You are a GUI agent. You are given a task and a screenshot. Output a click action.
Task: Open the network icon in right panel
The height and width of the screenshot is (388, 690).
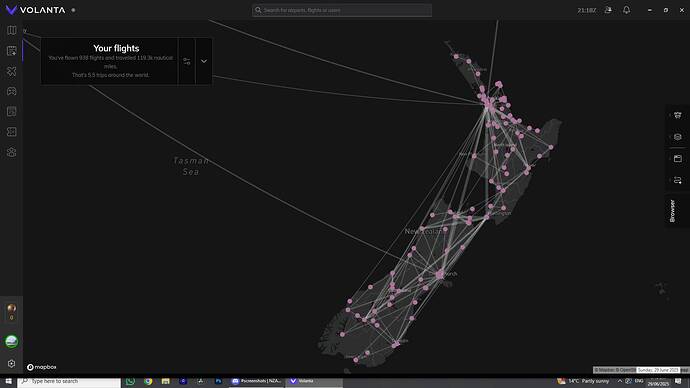[678, 115]
